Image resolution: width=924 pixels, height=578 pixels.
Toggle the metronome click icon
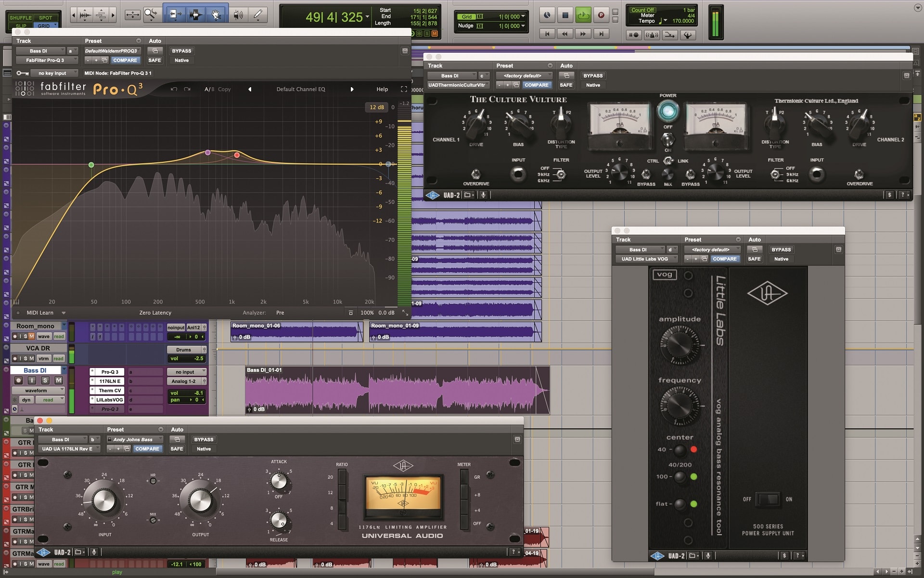[652, 35]
